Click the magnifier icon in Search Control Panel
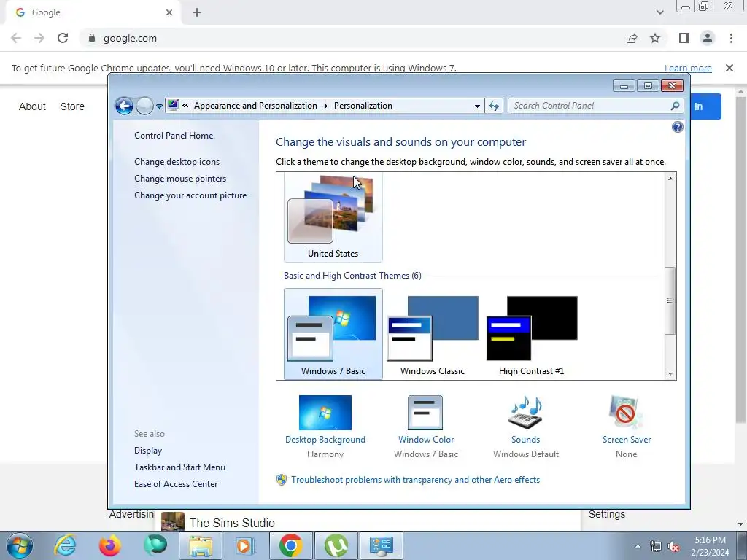The height and width of the screenshot is (560, 747). 675,106
